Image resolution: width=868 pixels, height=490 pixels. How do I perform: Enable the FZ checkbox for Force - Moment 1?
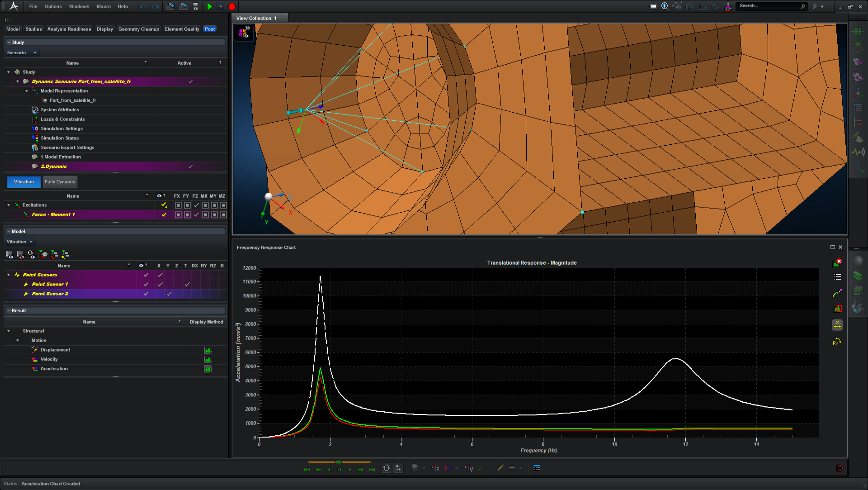pos(196,214)
